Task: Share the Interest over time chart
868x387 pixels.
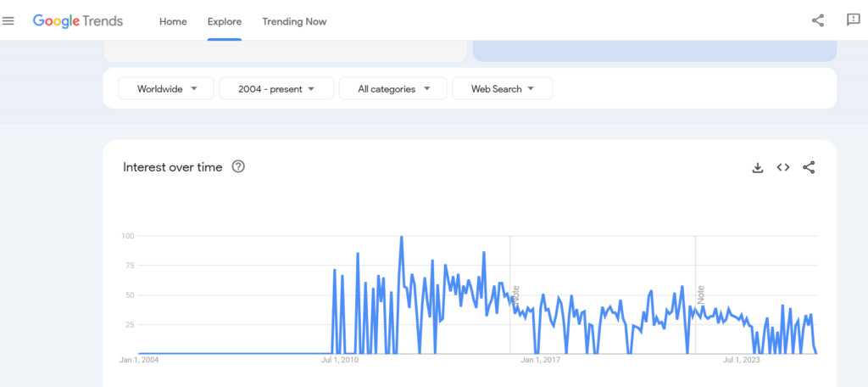Action: [809, 168]
